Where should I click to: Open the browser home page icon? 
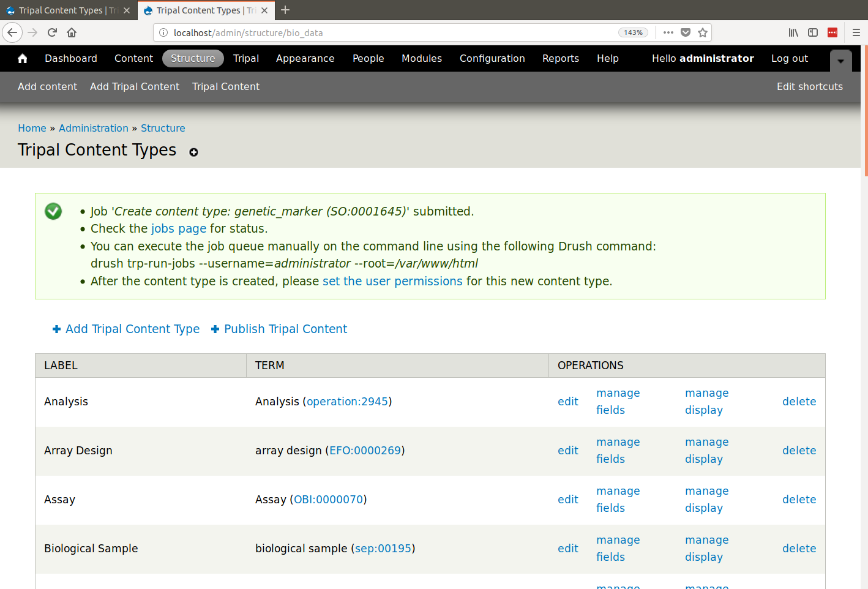[72, 32]
